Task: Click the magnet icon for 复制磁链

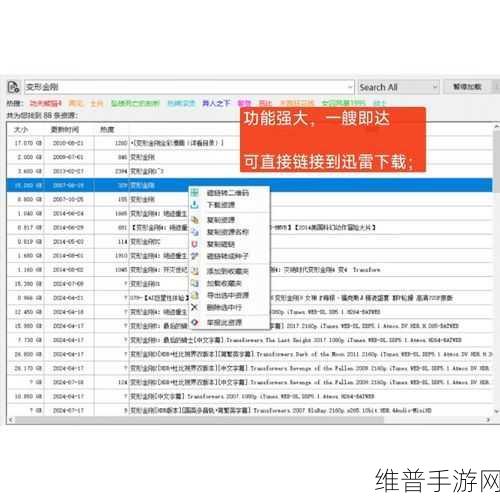Action: 195,244
